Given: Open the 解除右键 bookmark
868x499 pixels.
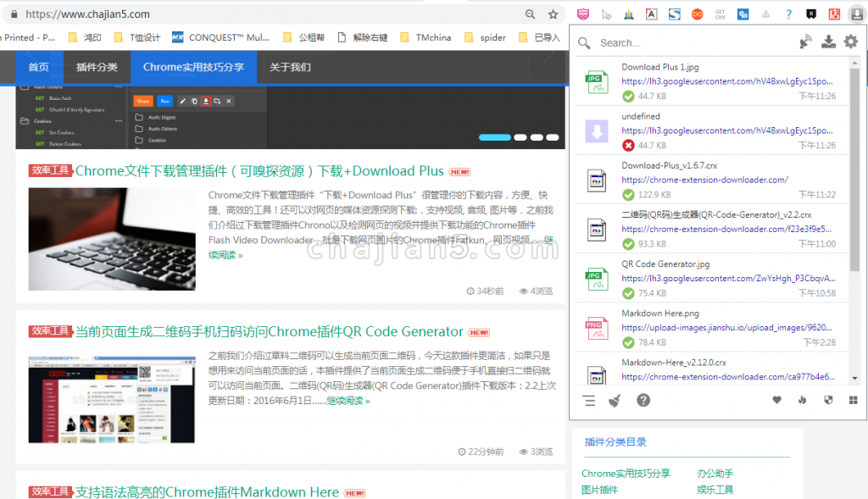Looking at the screenshot, I should click(x=363, y=37).
